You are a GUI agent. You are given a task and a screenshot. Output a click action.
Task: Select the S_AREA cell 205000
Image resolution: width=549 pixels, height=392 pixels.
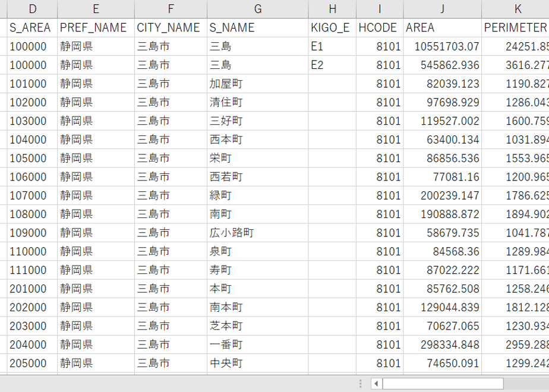pyautogui.click(x=32, y=363)
